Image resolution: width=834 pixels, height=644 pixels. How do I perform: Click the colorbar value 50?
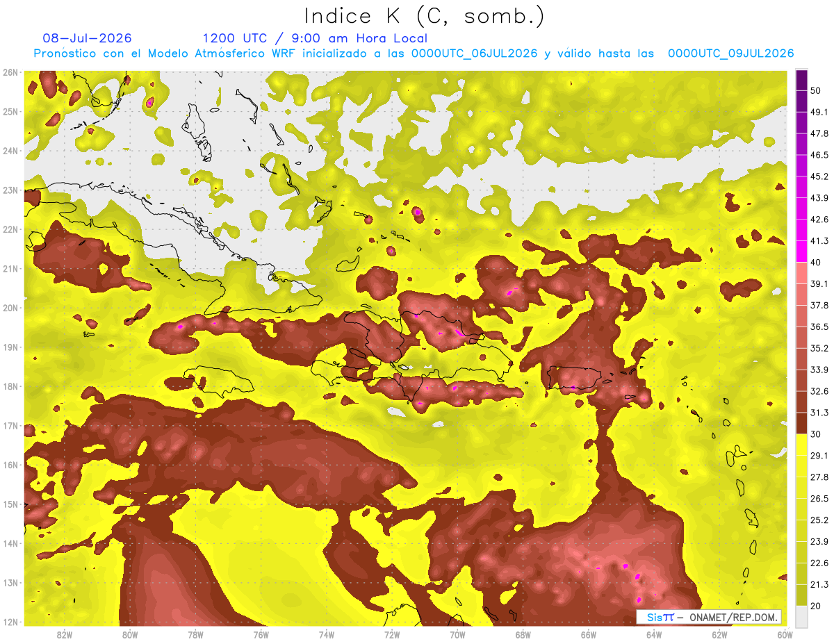click(x=816, y=90)
